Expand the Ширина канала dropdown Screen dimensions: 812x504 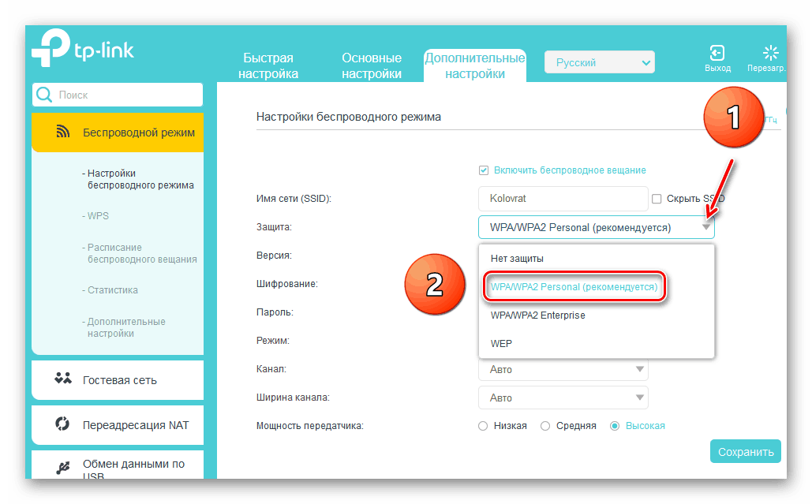coord(563,398)
